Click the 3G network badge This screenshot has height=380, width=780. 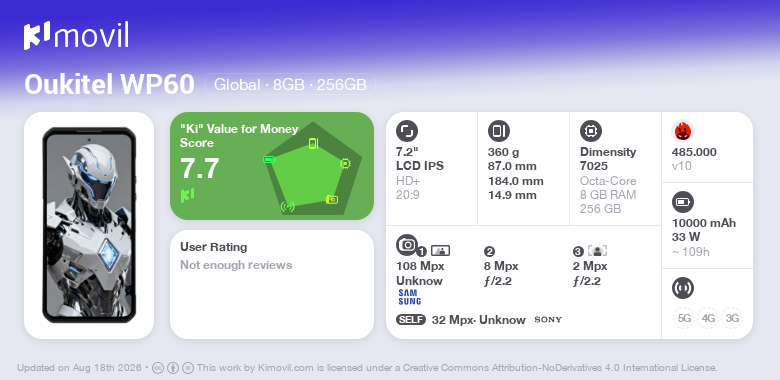coord(732,318)
